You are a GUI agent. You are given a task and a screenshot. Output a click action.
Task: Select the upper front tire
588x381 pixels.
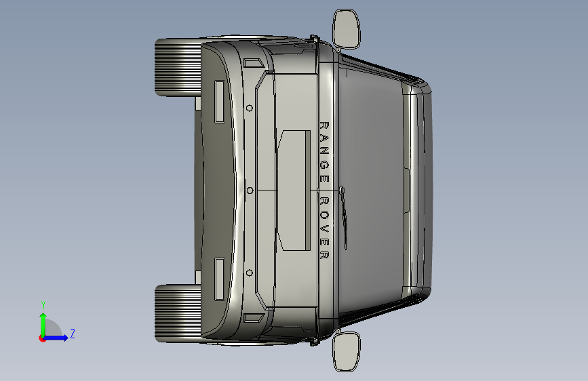tap(178, 67)
